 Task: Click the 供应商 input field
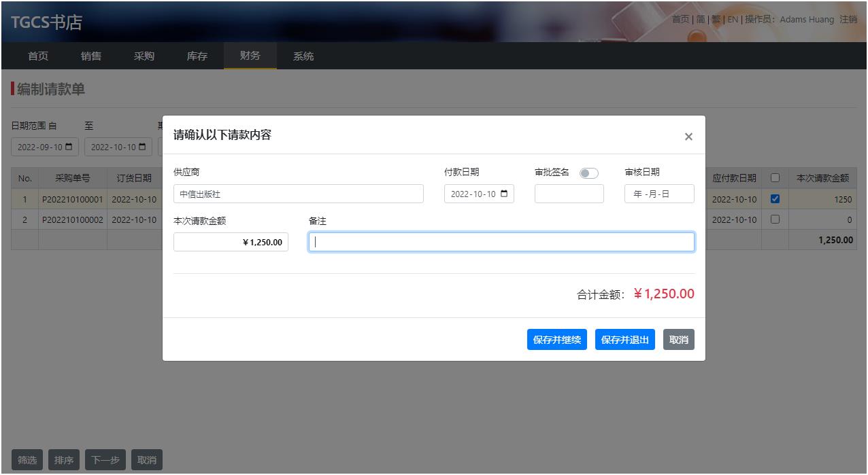click(x=298, y=194)
